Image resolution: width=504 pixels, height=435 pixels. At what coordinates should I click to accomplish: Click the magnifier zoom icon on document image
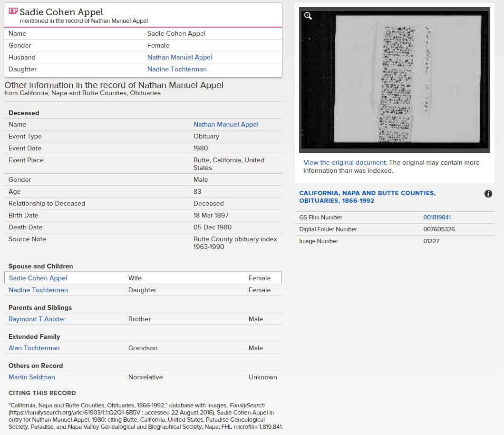click(x=308, y=16)
